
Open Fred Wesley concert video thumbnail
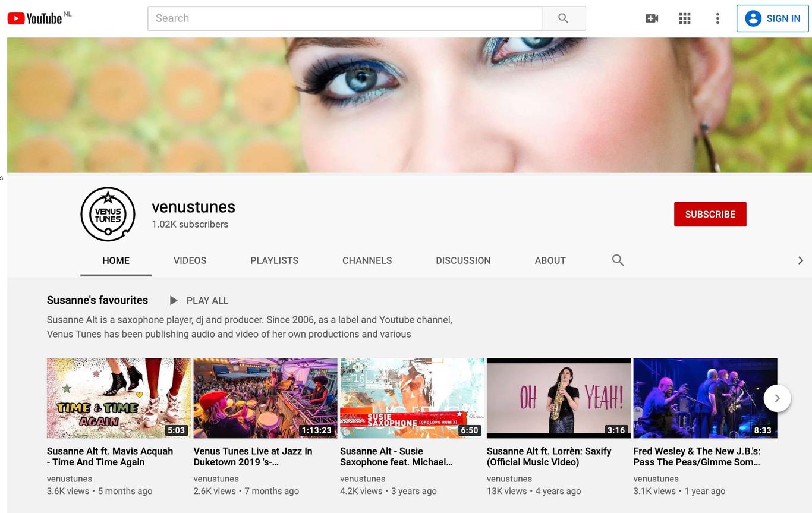(x=706, y=398)
